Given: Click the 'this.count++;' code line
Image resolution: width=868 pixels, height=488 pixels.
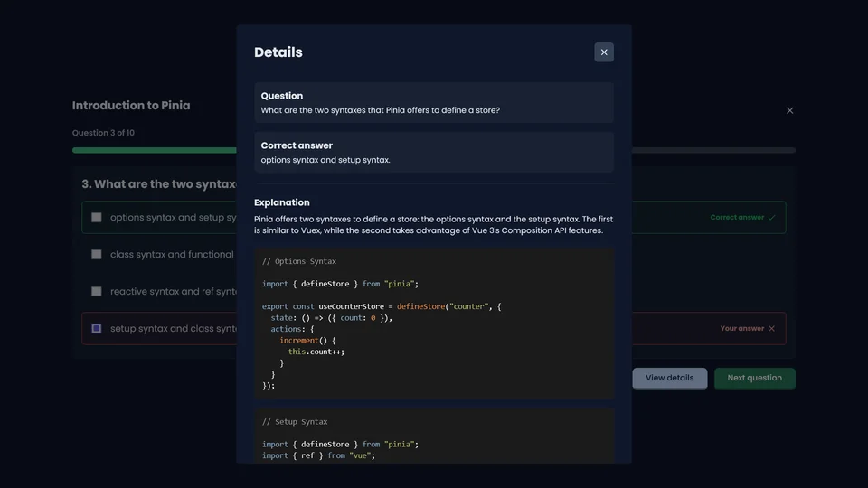Looking at the screenshot, I should coord(316,352).
